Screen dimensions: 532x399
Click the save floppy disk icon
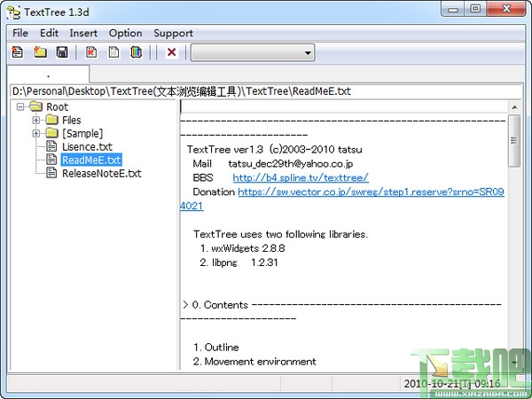(x=62, y=52)
